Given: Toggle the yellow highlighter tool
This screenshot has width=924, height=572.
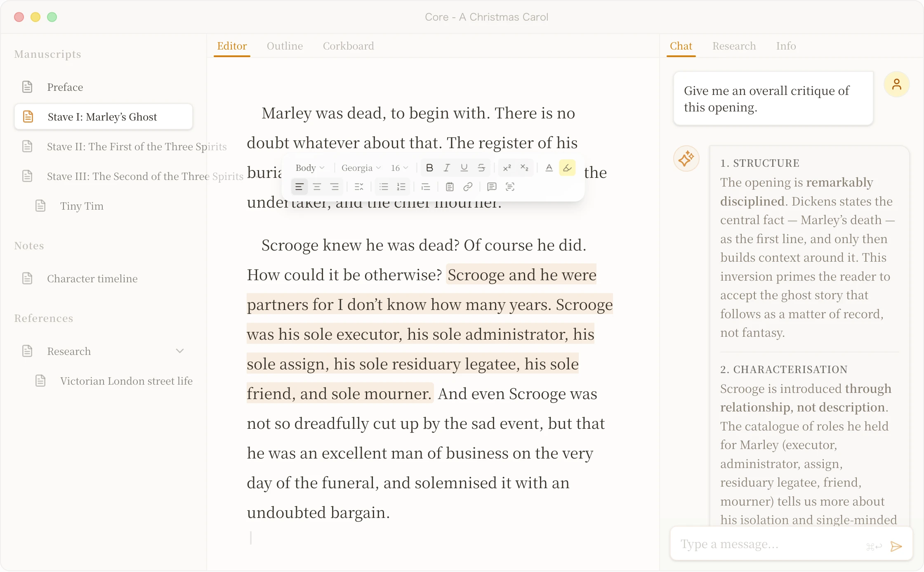Looking at the screenshot, I should pyautogui.click(x=567, y=168).
